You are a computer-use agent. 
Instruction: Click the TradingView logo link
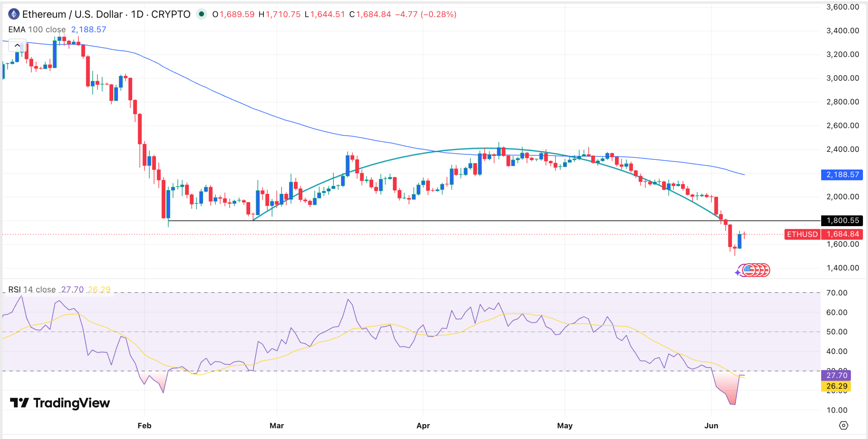click(60, 403)
